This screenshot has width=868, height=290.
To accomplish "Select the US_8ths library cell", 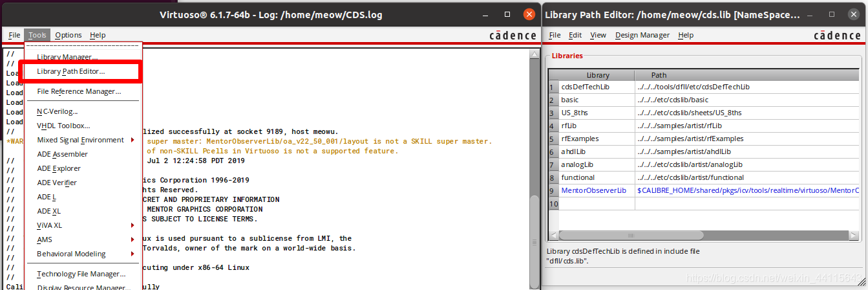I will tap(597, 113).
